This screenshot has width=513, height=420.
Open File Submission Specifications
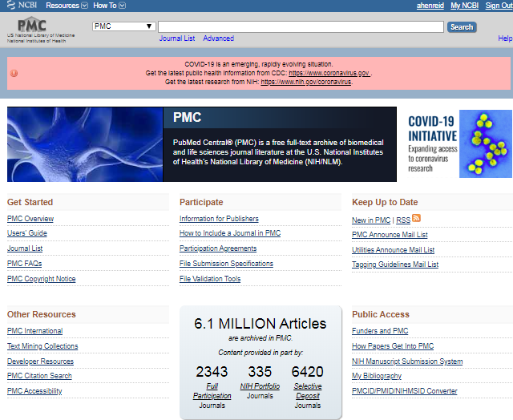pos(226,264)
